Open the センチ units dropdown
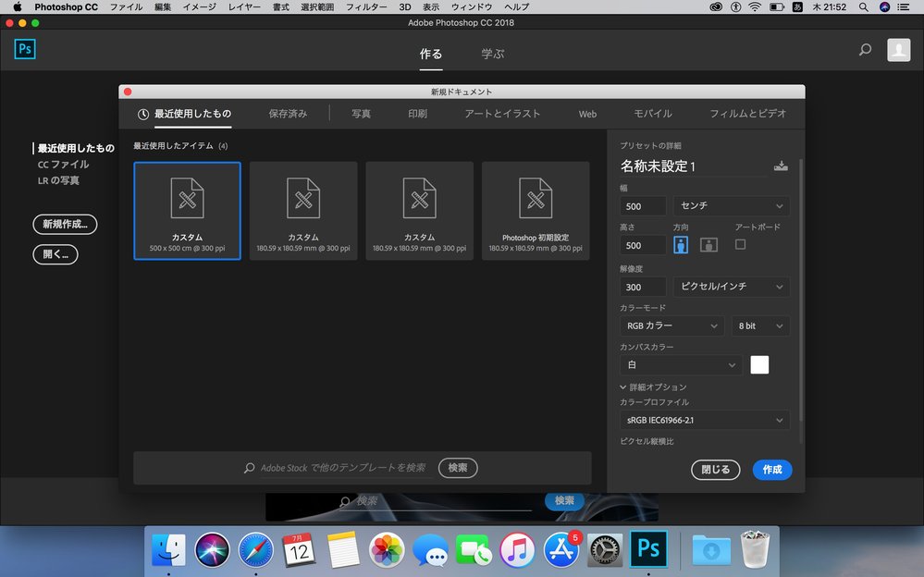This screenshot has height=577, width=924. [731, 206]
